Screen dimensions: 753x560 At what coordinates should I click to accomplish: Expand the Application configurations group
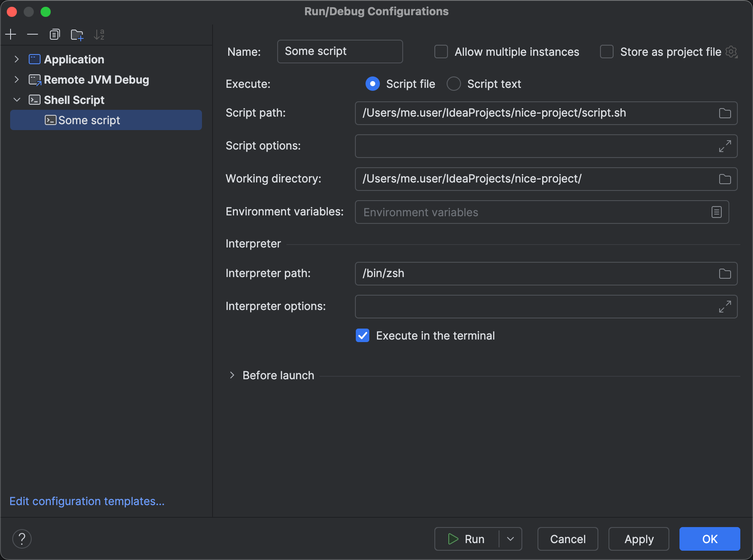[16, 59]
